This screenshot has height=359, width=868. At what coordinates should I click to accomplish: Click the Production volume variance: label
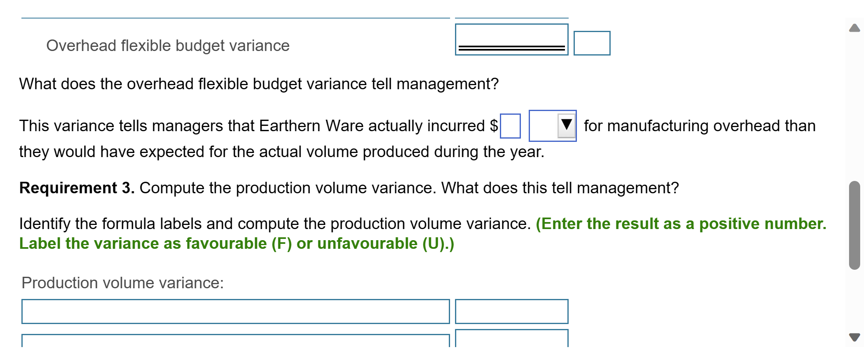point(122,283)
